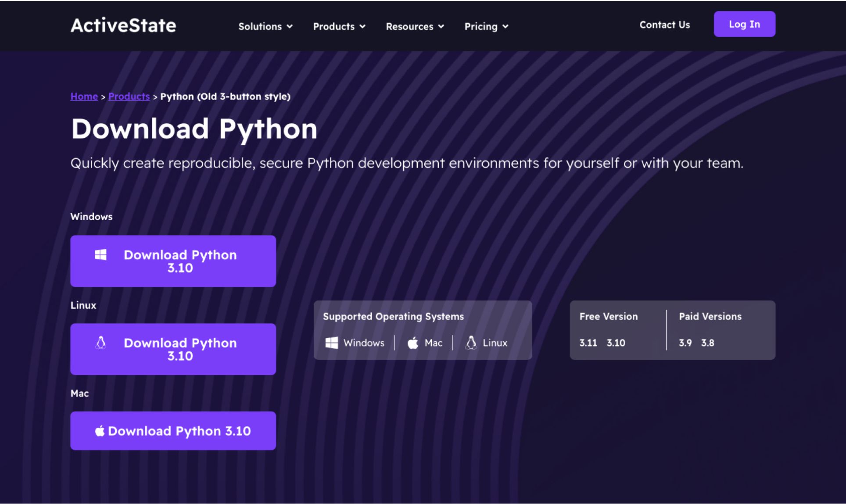Click the Apple icon on Mac download button
The height and width of the screenshot is (504, 846).
[x=100, y=431]
